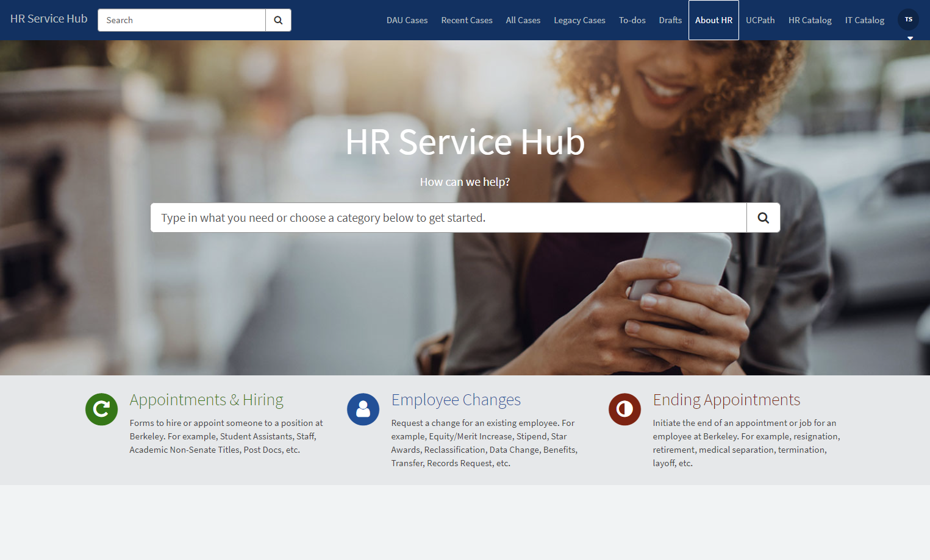Open the IT Catalog
The height and width of the screenshot is (560, 930).
pos(864,20)
